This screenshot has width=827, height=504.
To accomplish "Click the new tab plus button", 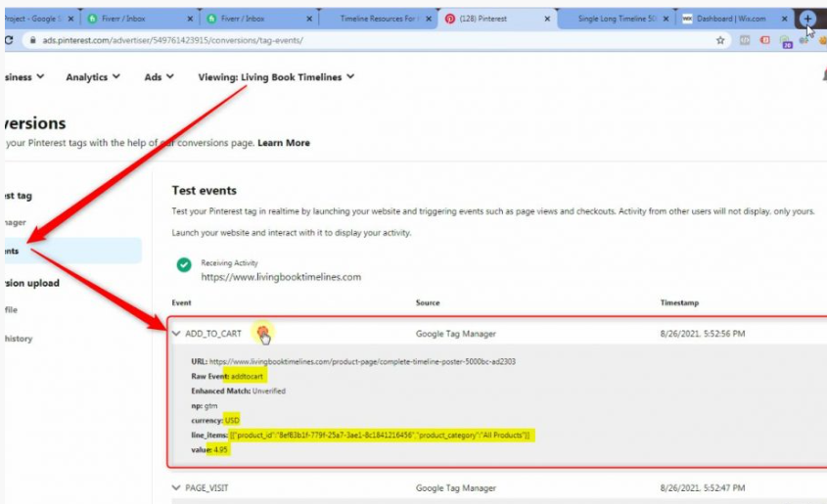I will point(807,19).
